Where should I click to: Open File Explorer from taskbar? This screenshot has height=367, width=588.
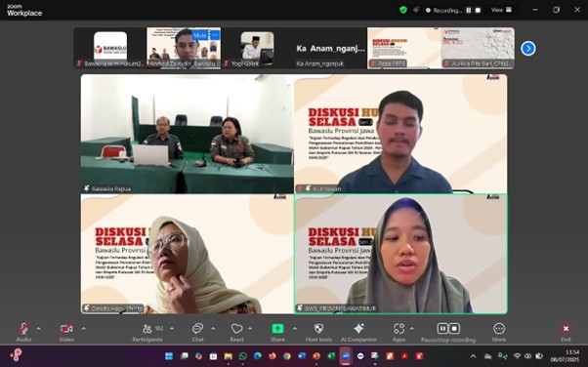228,355
